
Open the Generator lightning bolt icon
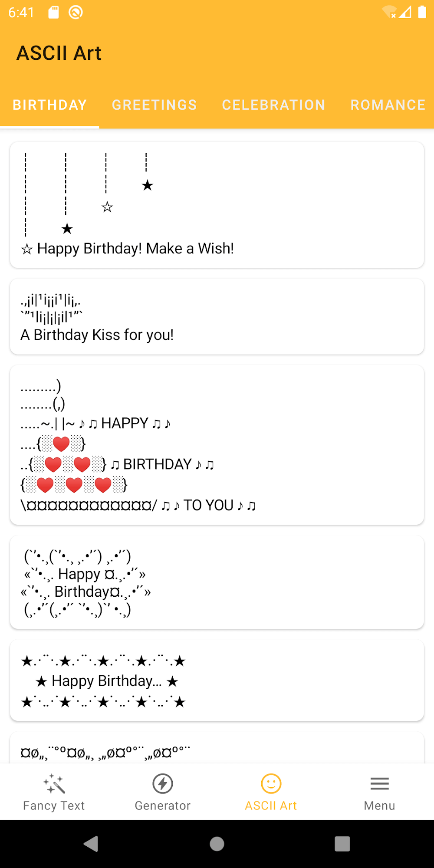[x=163, y=784]
